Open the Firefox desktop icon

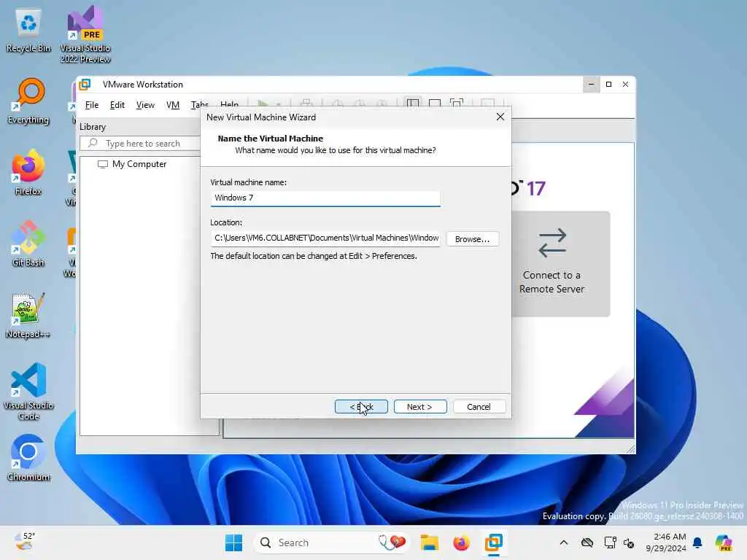pos(28,172)
